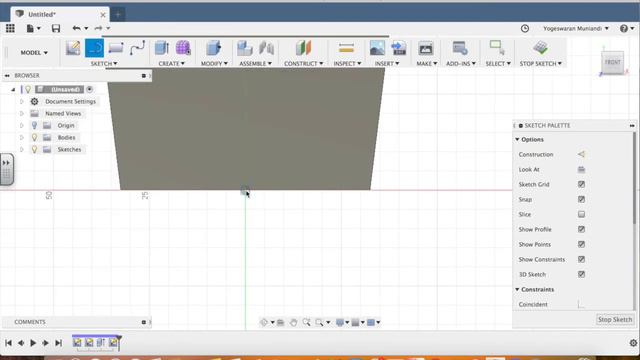Select the Joint assemble icon
Image resolution: width=640 pixels, height=360 pixels.
266,48
